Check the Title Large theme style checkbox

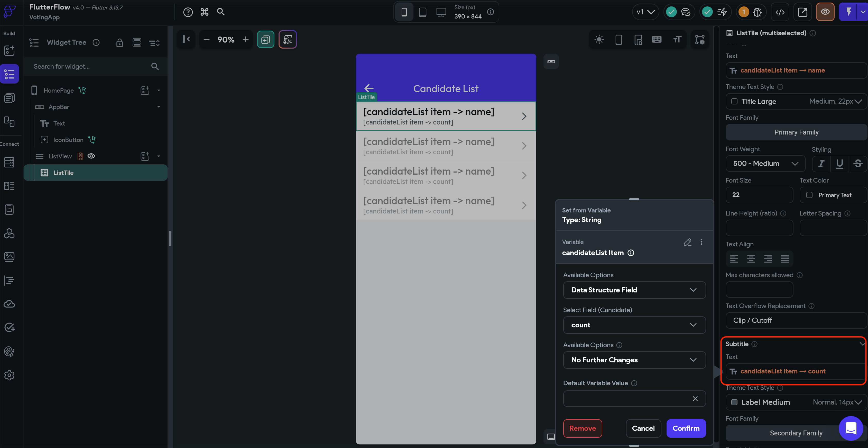(x=734, y=102)
